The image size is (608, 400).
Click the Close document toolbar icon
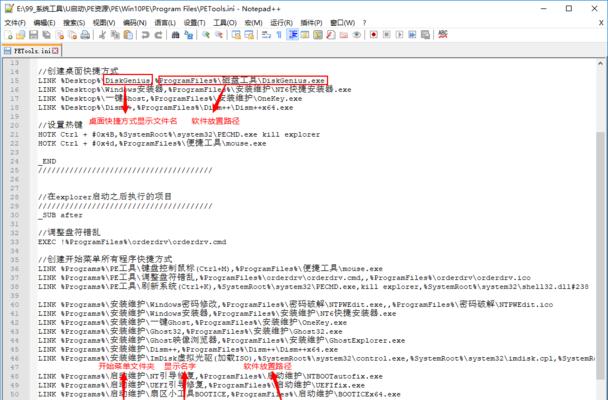coord(60,35)
